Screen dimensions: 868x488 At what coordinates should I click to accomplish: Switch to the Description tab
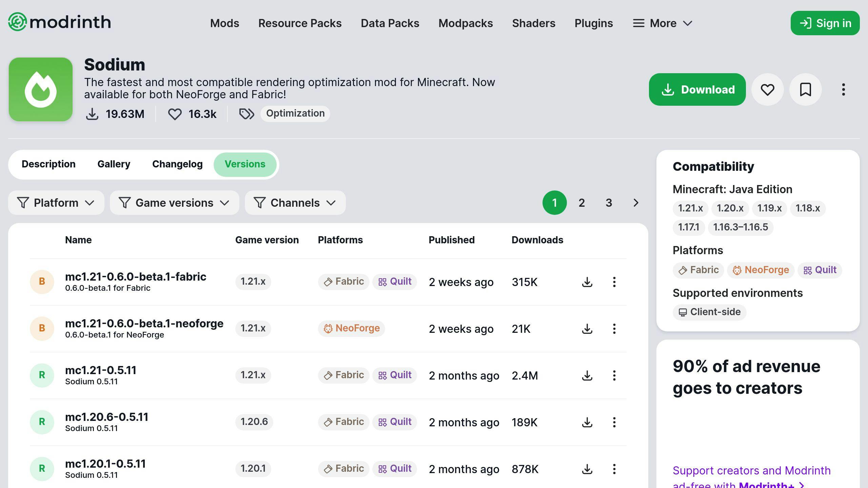48,164
